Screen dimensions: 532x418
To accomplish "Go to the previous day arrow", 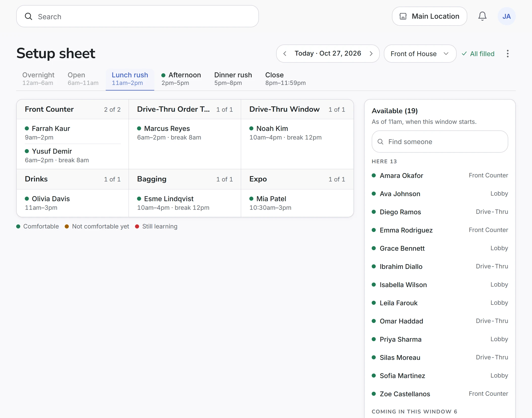I will point(285,54).
